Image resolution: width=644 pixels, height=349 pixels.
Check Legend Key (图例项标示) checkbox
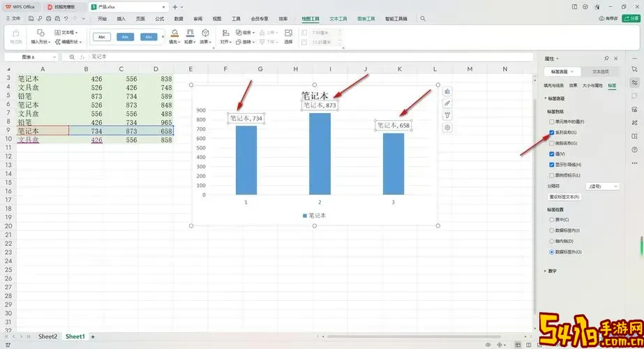click(x=552, y=175)
